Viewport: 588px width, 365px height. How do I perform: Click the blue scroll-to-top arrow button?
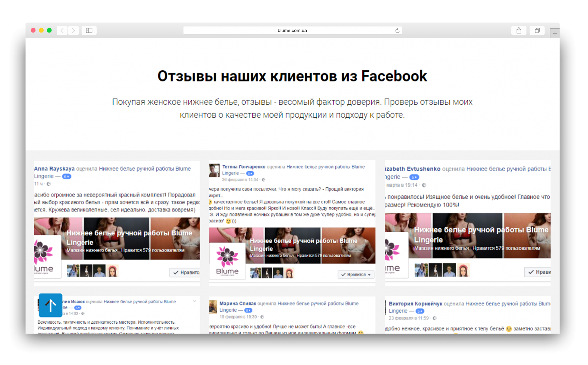(50, 305)
